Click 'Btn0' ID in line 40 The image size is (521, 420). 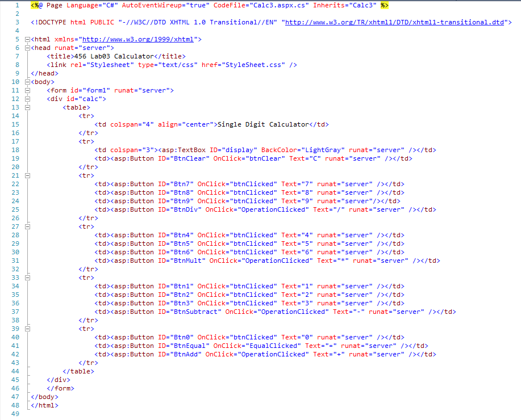point(182,337)
